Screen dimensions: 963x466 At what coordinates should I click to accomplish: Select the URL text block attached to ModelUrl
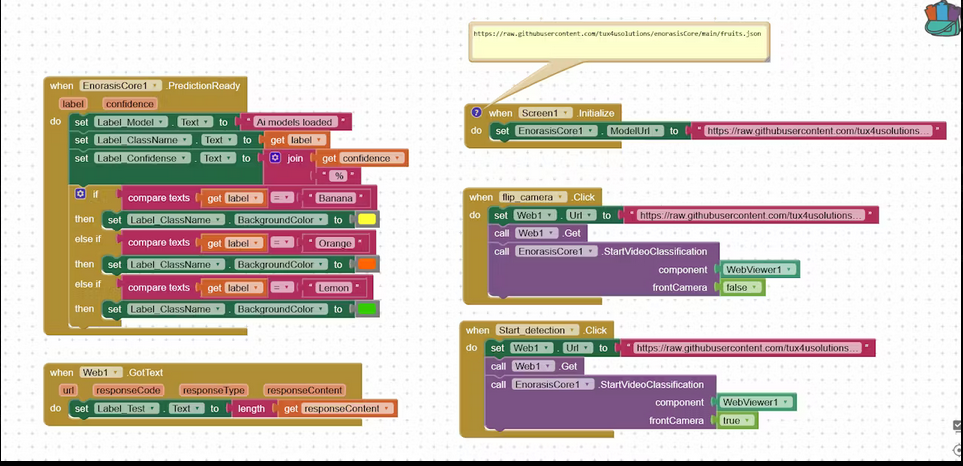[x=818, y=131]
